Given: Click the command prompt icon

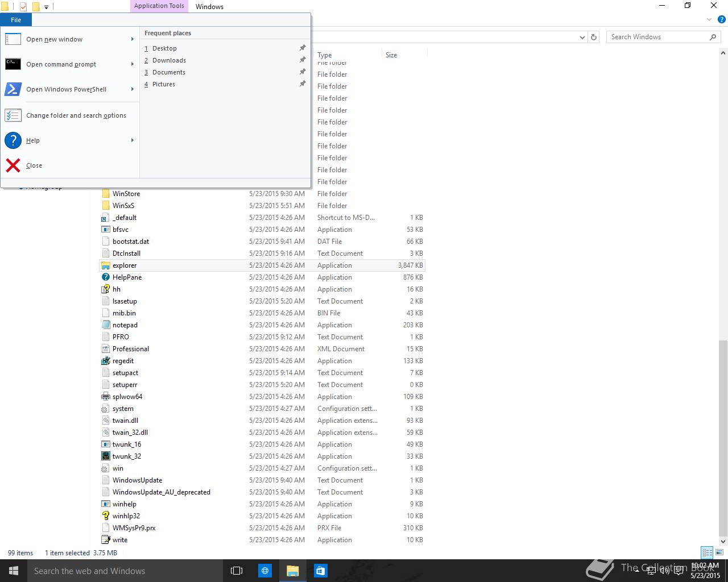Looking at the screenshot, I should (13, 64).
